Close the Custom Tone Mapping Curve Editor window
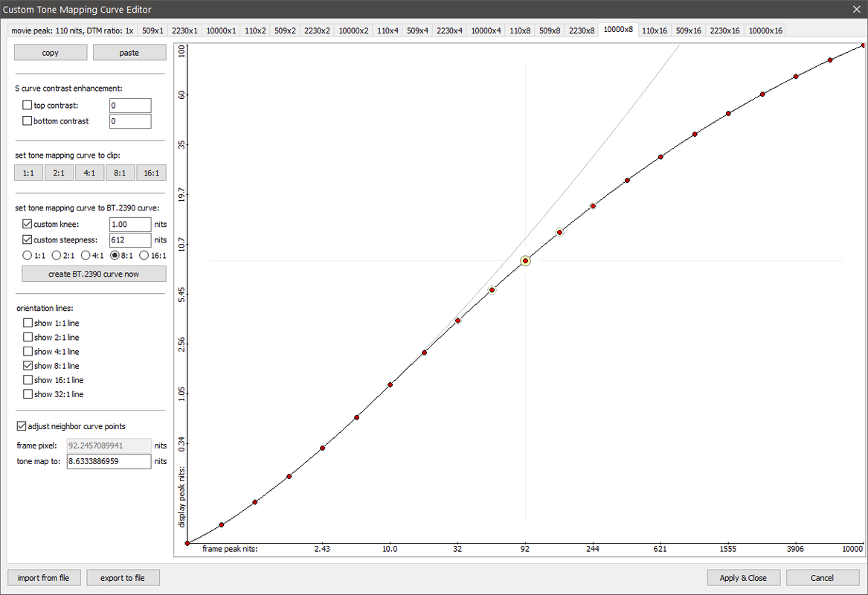Image resolution: width=868 pixels, height=595 pixels. pos(856,9)
